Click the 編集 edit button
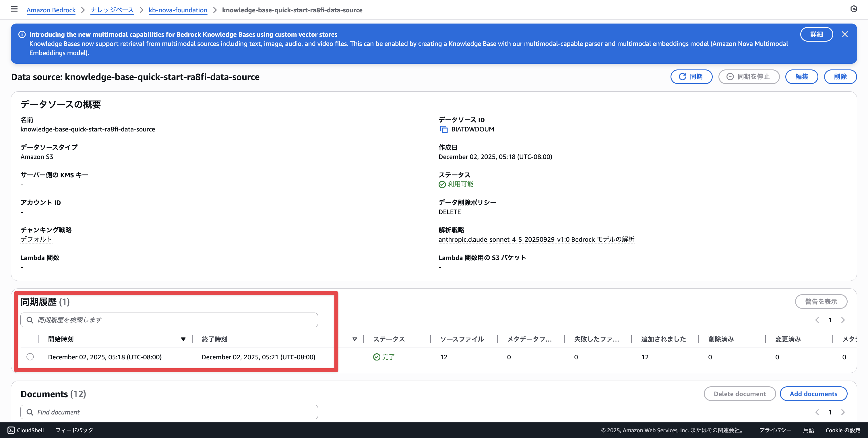 pyautogui.click(x=801, y=77)
